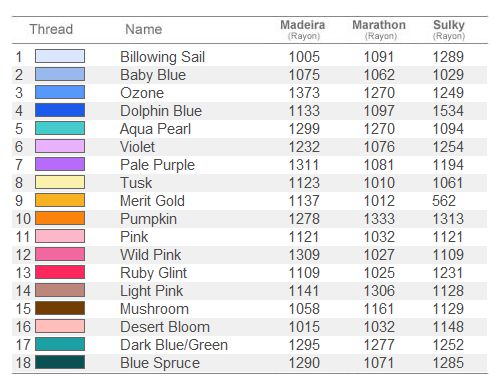Click Sulky code 562 for Merit Gold

(x=444, y=201)
